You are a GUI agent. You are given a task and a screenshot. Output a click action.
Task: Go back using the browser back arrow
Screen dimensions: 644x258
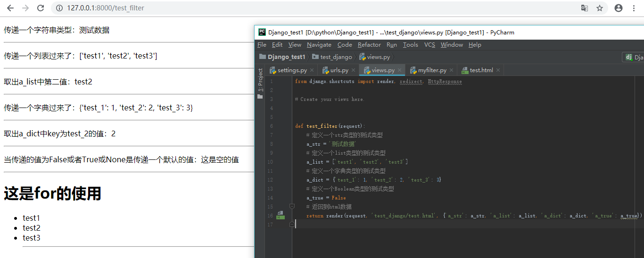click(10, 8)
